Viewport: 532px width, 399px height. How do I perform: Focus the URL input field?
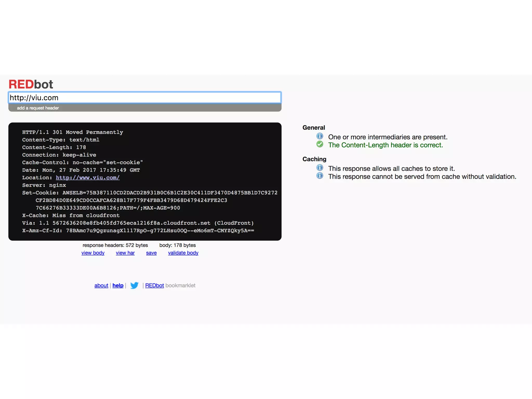pos(145,98)
